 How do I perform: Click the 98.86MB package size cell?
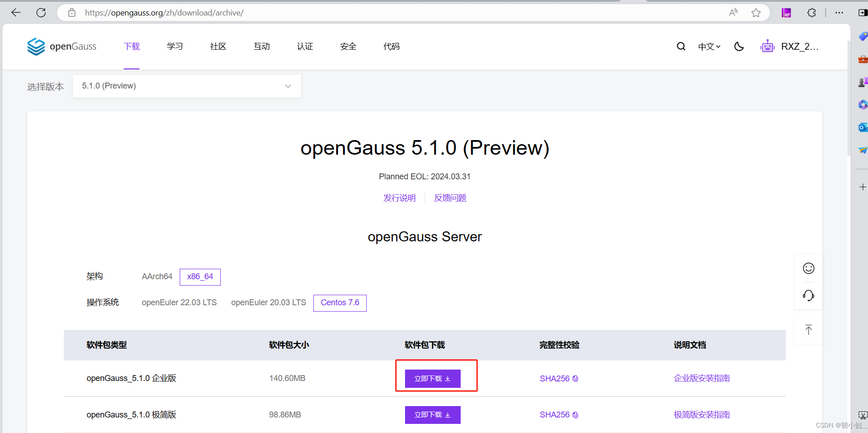285,415
